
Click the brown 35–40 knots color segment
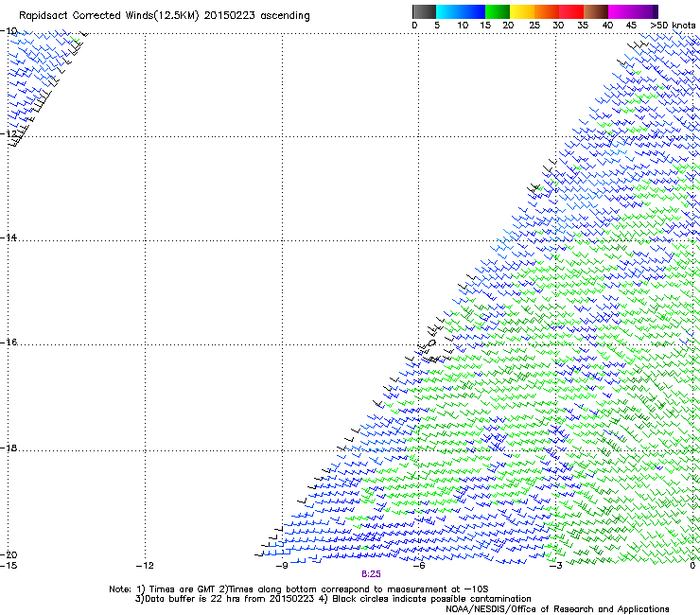(596, 11)
